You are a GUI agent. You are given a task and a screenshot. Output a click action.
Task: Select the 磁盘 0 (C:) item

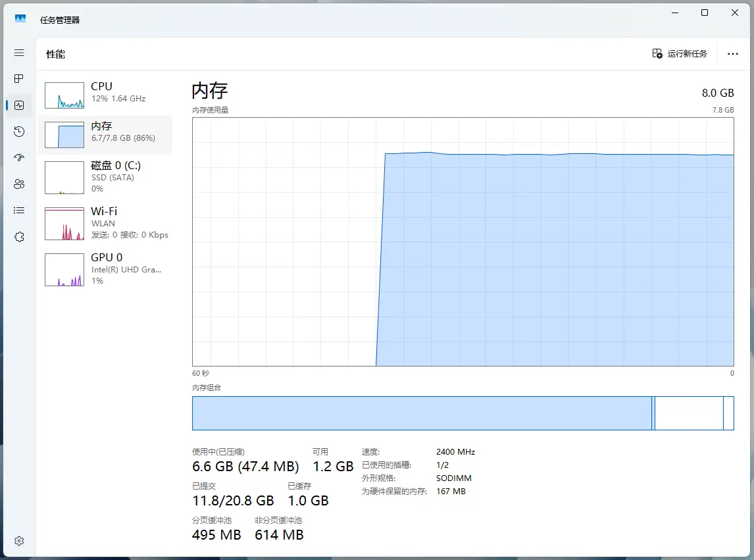(105, 177)
